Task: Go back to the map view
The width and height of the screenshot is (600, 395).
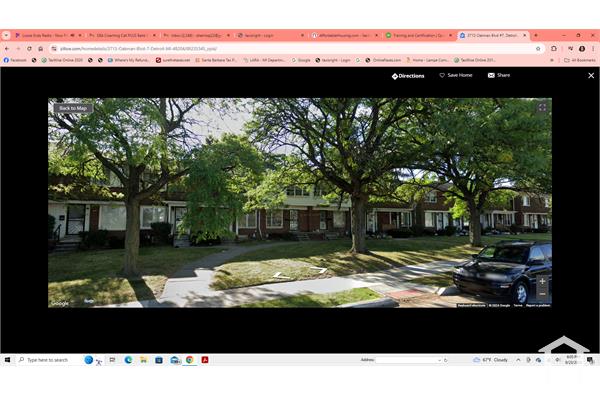Action: tap(73, 108)
